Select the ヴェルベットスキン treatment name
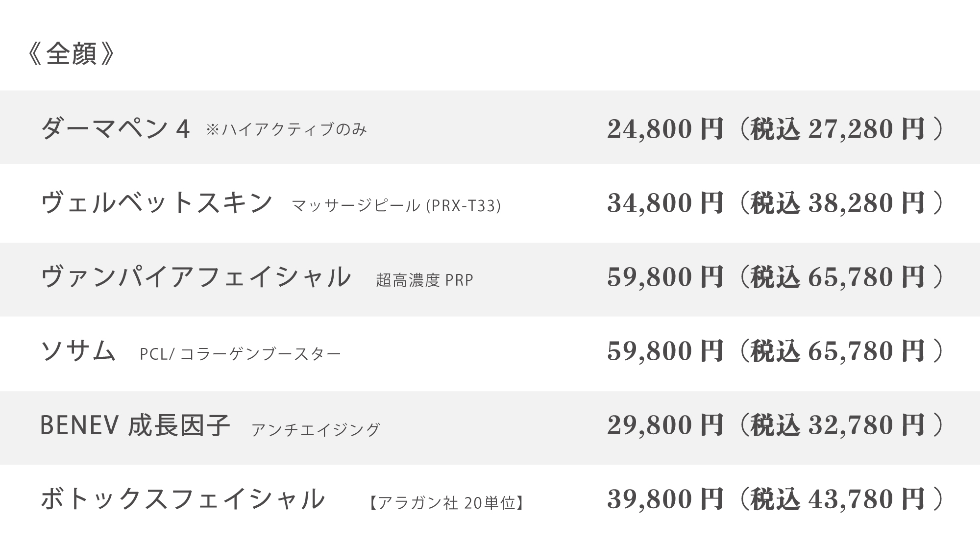980x545 pixels. coord(157,202)
